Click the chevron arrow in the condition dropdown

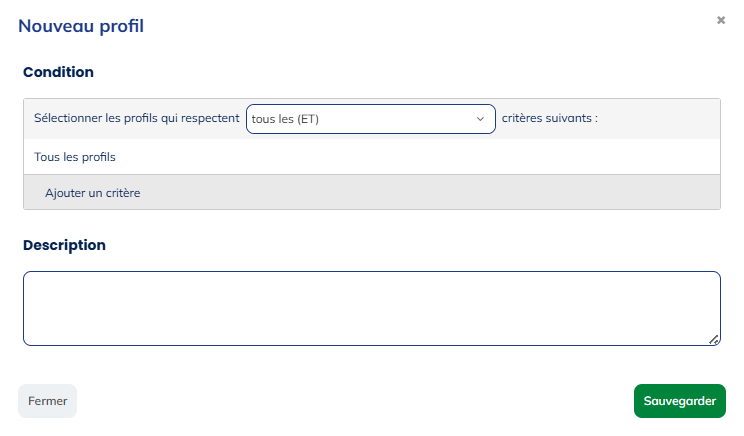click(480, 119)
